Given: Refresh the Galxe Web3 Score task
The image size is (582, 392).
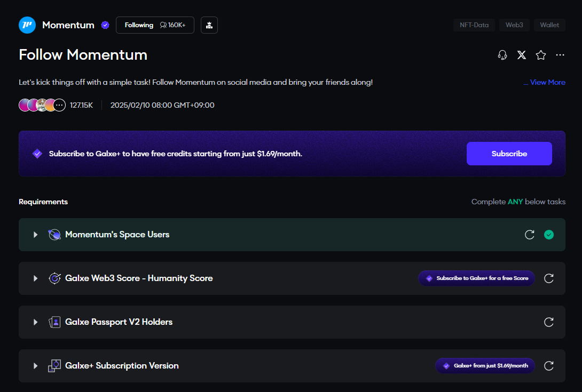Looking at the screenshot, I should click(x=548, y=278).
